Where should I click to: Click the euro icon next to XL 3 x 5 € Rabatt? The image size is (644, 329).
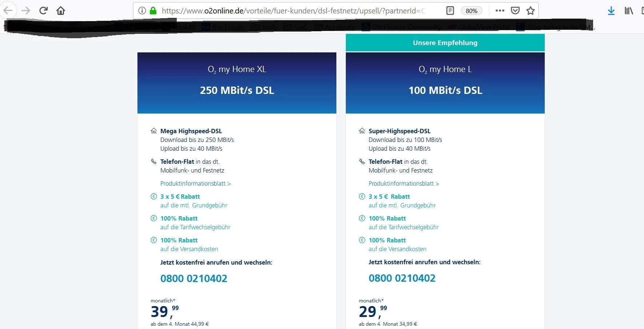(154, 197)
